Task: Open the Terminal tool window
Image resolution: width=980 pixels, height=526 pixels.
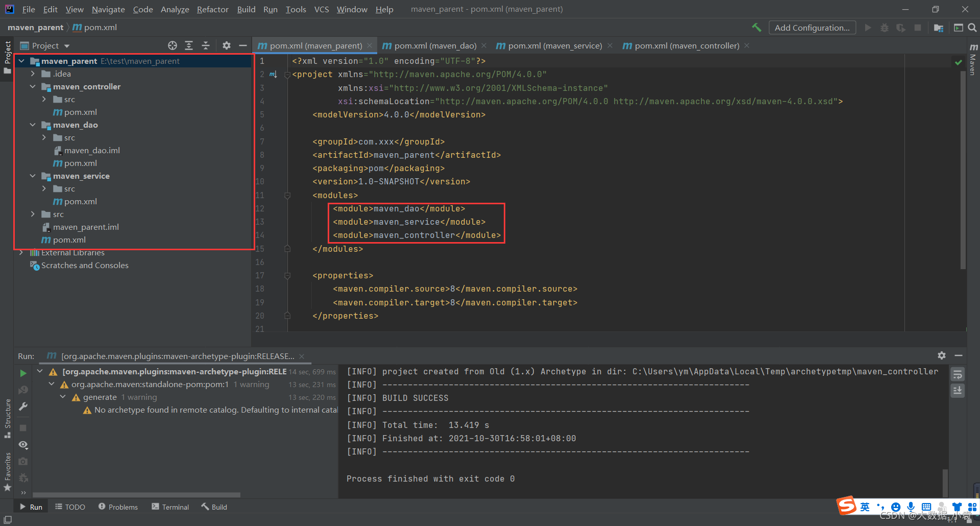Action: [170, 507]
